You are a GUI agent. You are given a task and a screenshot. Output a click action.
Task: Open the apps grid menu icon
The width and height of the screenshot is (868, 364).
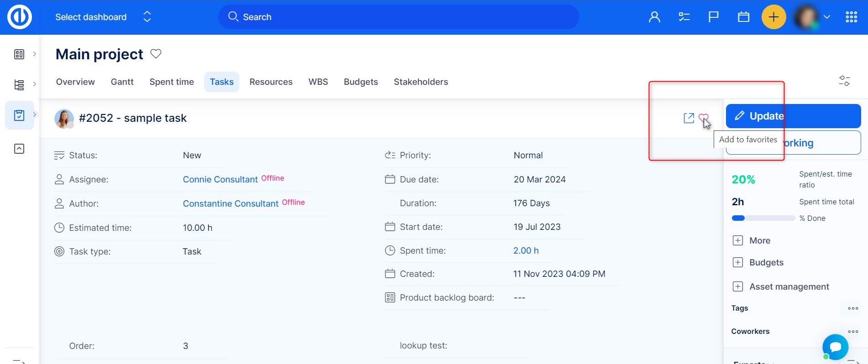(x=851, y=17)
